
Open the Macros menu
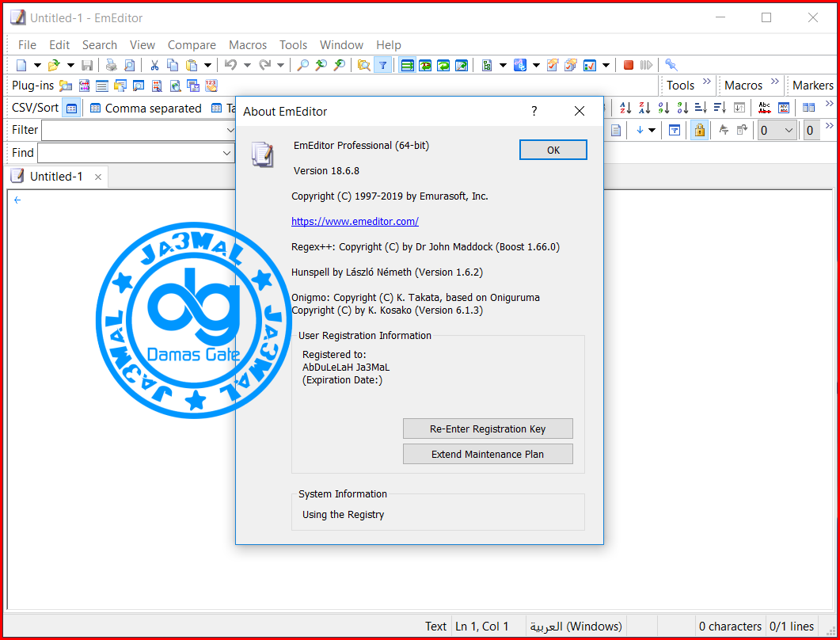tap(248, 45)
